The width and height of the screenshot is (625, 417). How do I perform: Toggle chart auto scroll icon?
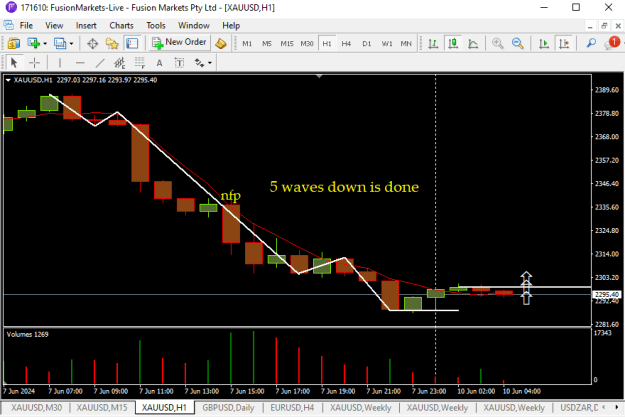[x=544, y=43]
